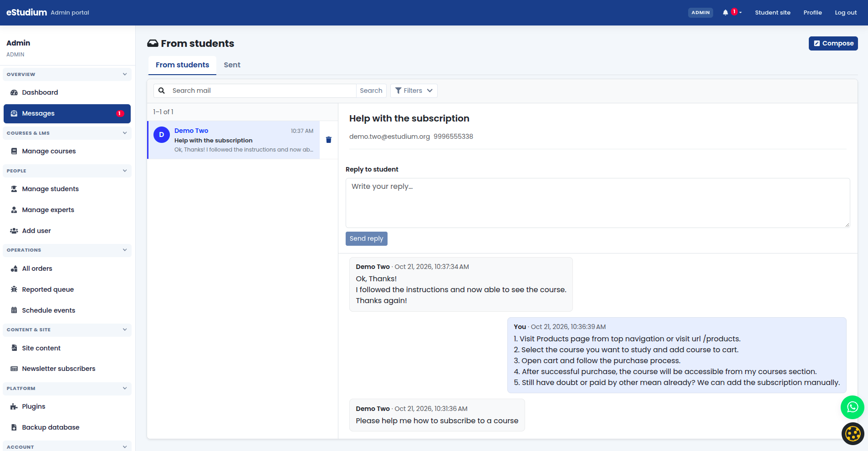Open the Filters dropdown
The image size is (868, 451).
coord(414,91)
